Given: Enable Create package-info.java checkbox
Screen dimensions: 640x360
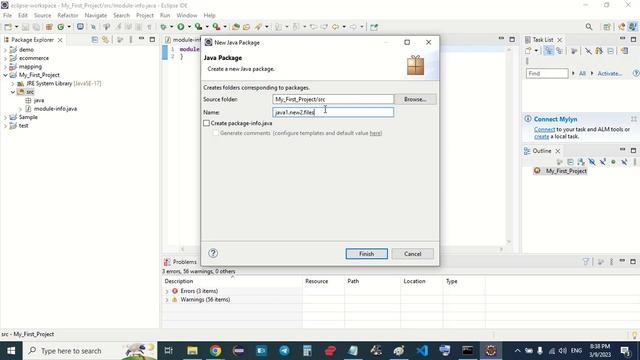Looking at the screenshot, I should click(x=207, y=123).
